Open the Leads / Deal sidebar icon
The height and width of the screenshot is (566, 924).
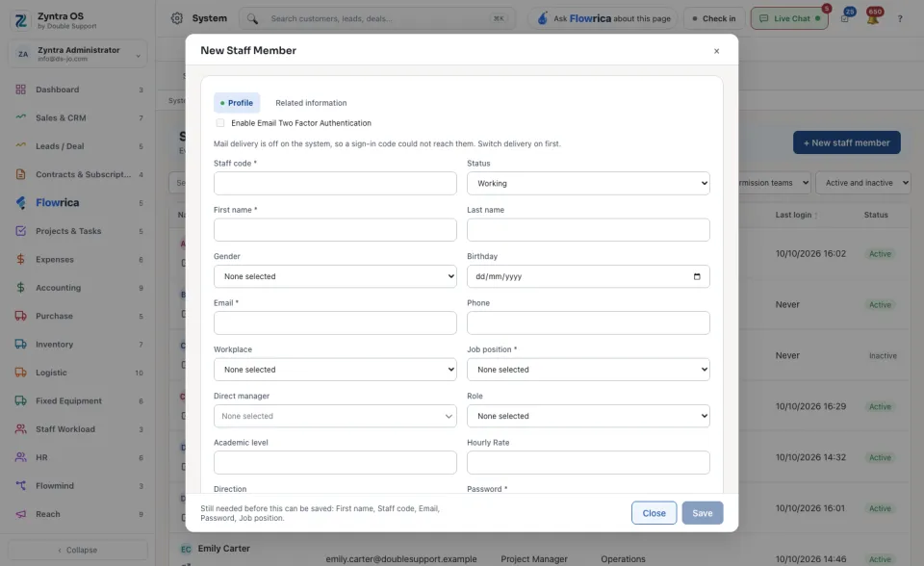click(x=20, y=146)
